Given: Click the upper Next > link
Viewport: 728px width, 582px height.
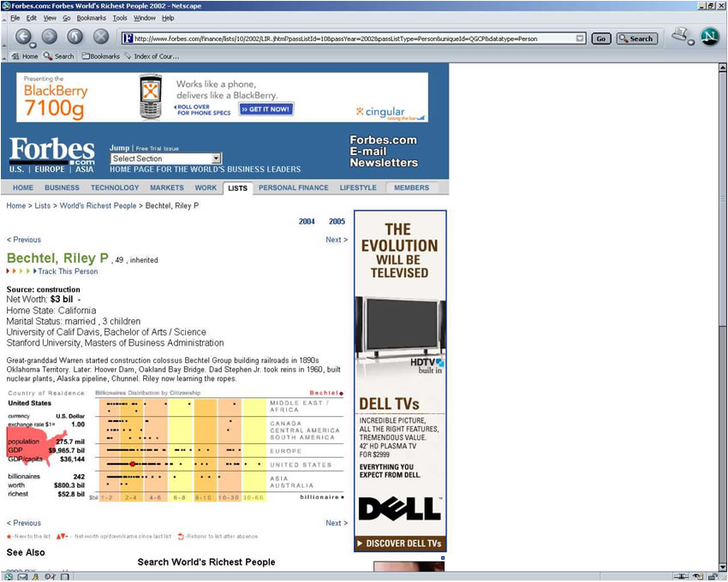Looking at the screenshot, I should 337,240.
